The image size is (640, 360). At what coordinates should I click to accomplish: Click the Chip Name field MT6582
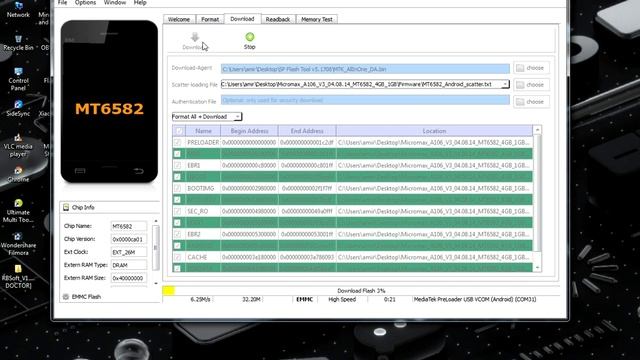pyautogui.click(x=128, y=226)
